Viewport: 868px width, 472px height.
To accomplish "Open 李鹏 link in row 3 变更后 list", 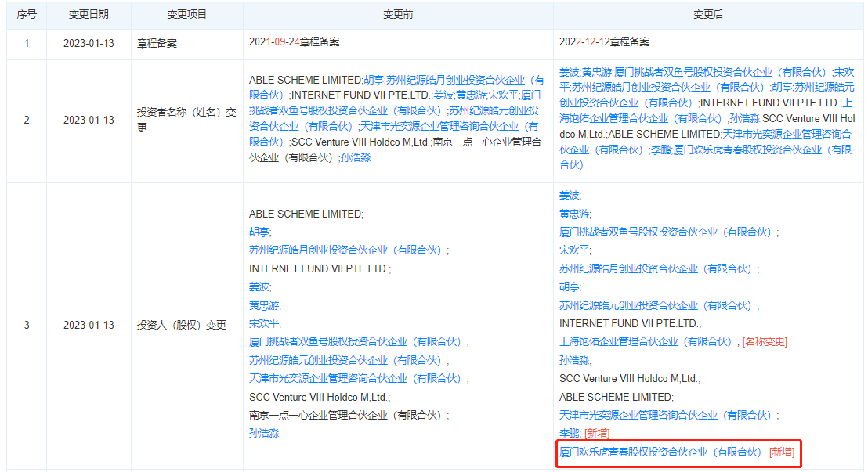I will pos(569,434).
